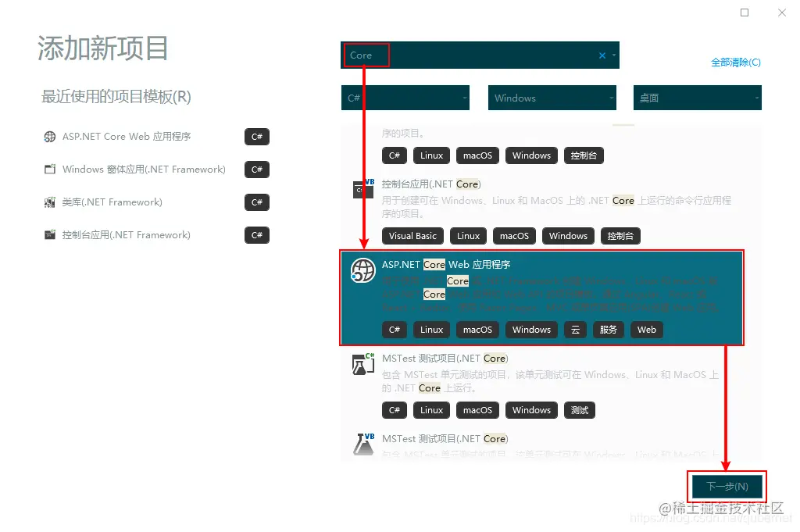Click the Web tag on ASP.NET Core template
This screenshot has width=800, height=532.
point(646,330)
